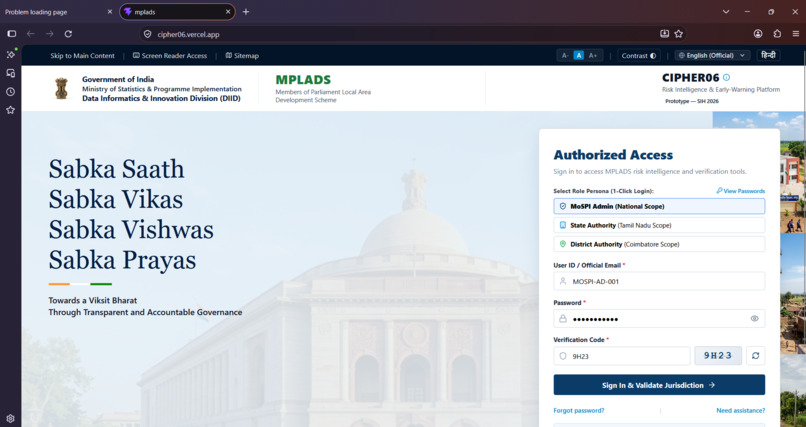The image size is (806, 427).
Task: Open the extensions puzzle icon
Action: (x=777, y=34)
